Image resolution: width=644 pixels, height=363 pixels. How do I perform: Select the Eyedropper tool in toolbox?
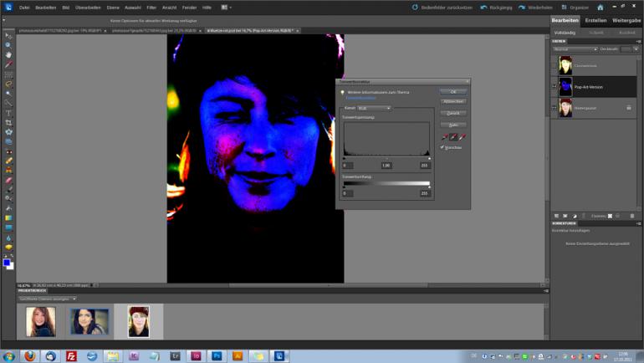click(x=8, y=64)
